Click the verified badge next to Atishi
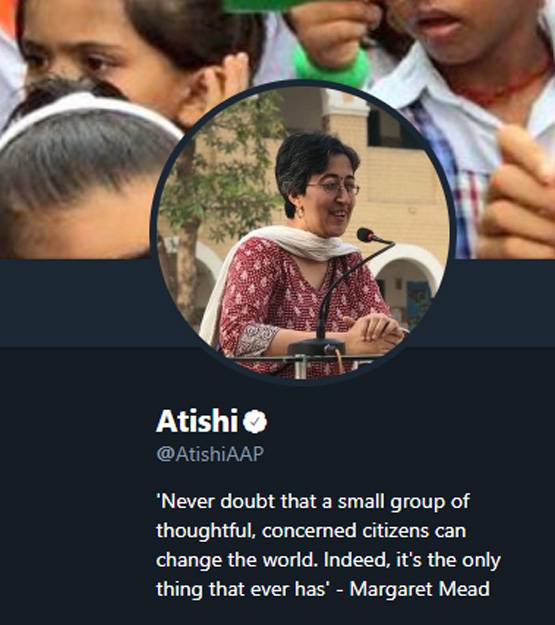Viewport: 555px width, 625px height. pos(255,421)
